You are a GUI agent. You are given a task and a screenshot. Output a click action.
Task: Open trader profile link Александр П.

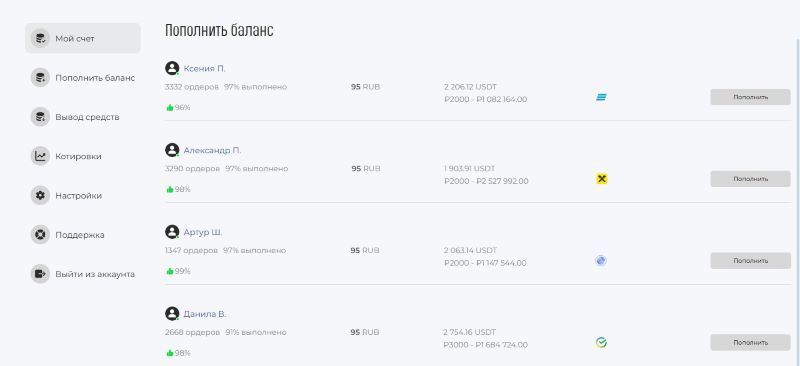click(212, 151)
